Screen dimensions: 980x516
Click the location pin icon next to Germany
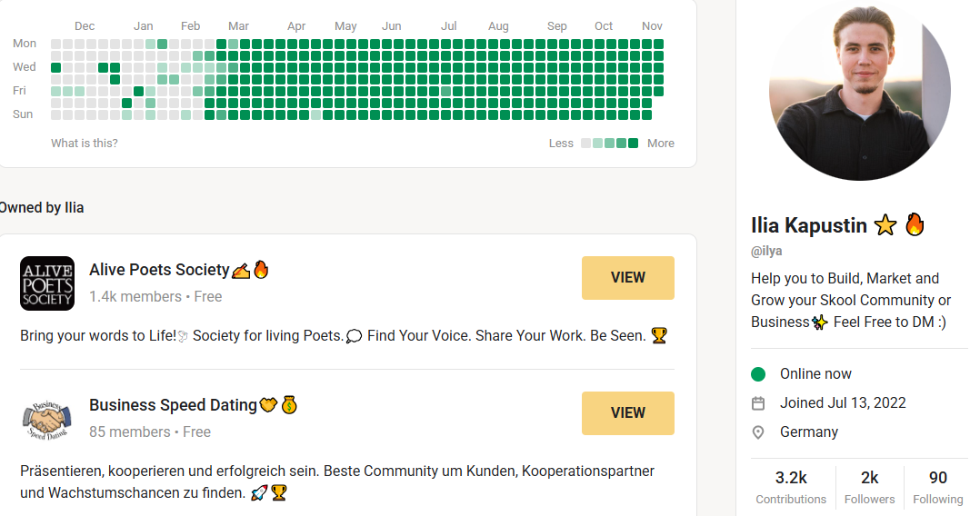coord(758,432)
